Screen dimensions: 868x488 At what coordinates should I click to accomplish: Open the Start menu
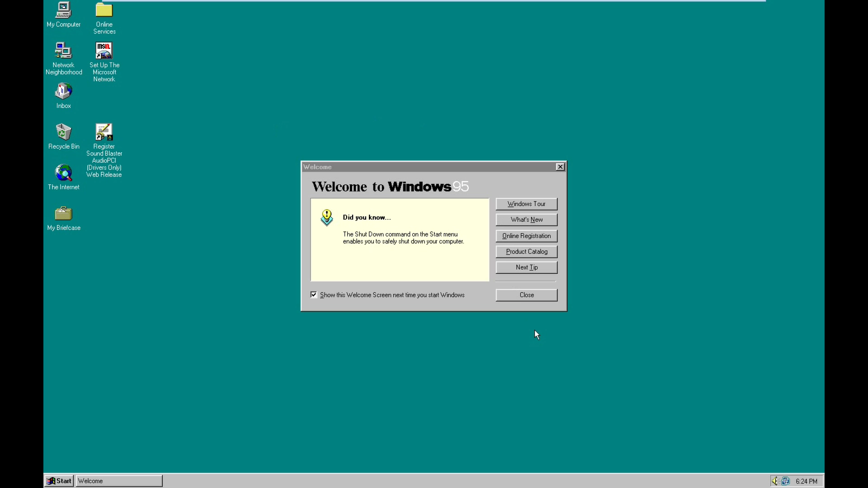coord(58,481)
